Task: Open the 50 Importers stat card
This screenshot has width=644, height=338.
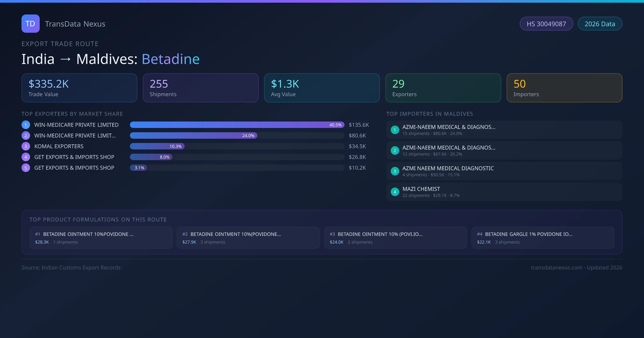Action: 564,88
